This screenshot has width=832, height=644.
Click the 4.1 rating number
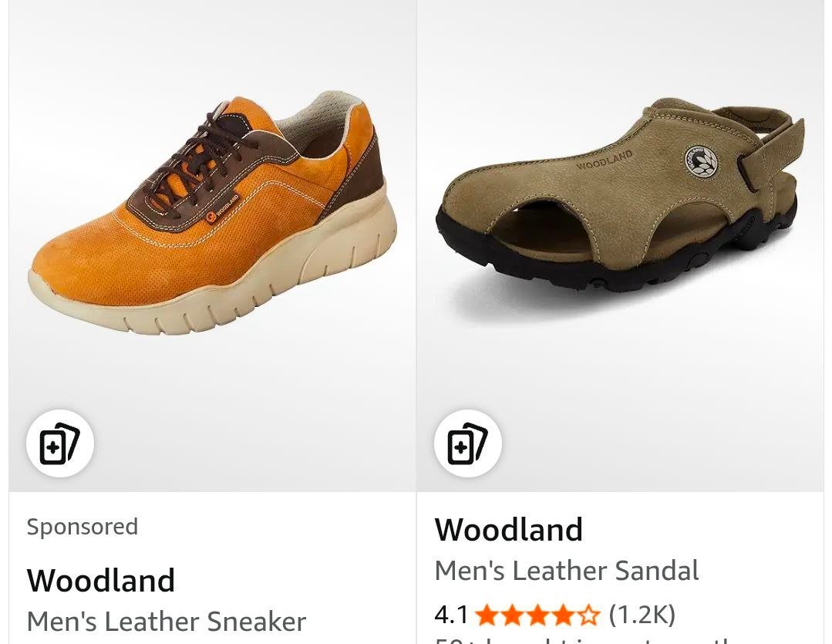coord(451,615)
